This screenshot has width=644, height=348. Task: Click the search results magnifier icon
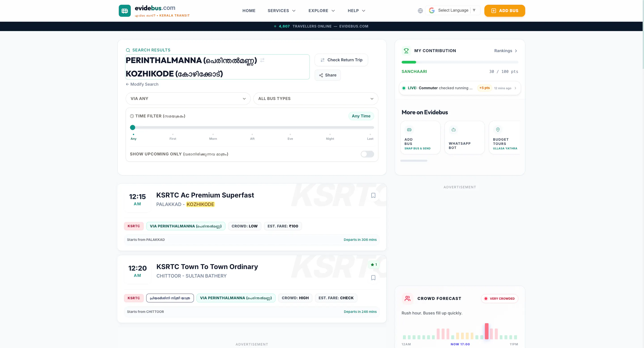[128, 50]
